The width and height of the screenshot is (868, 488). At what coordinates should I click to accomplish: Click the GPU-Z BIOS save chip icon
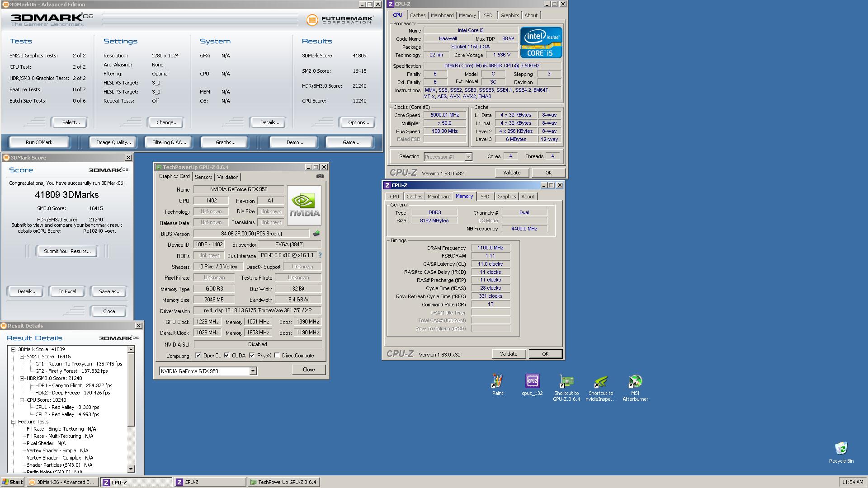316,234
